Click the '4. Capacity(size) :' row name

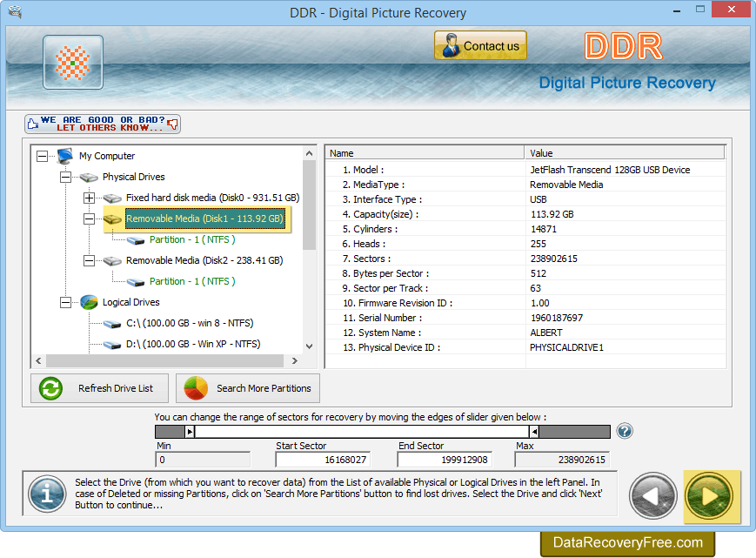coord(380,214)
